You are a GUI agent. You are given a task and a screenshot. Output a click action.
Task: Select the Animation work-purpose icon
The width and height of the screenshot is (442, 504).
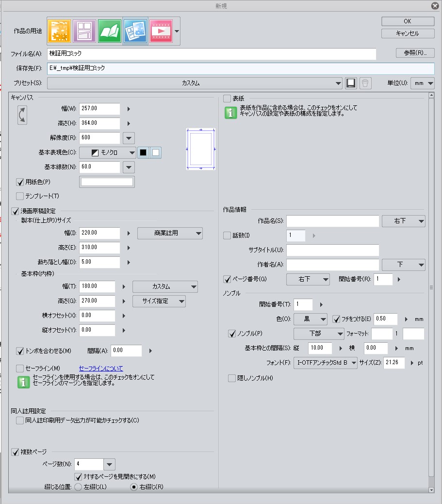pos(161,31)
